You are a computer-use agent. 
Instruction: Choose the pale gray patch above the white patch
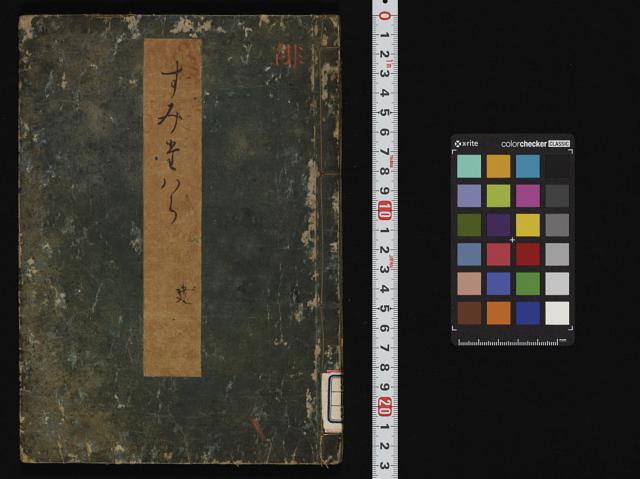(x=557, y=284)
